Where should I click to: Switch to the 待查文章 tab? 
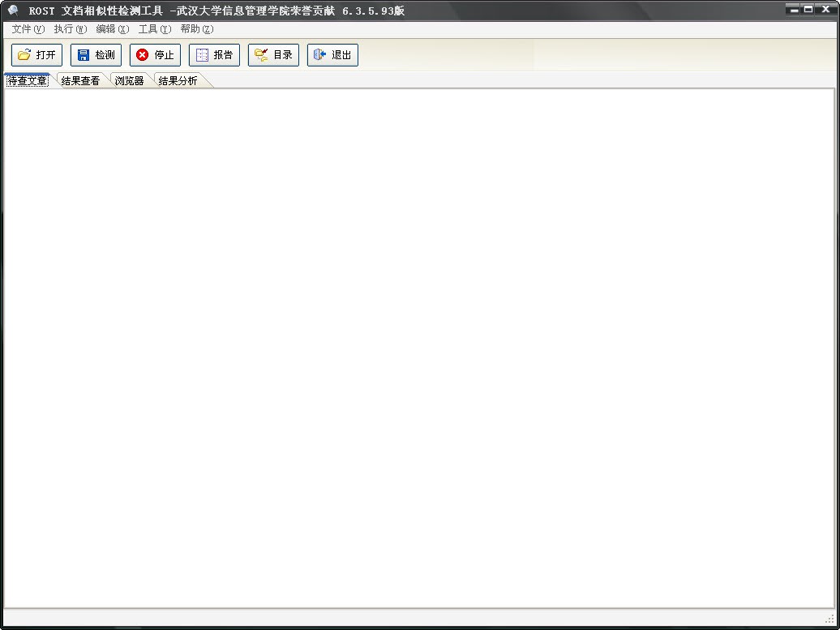click(28, 81)
